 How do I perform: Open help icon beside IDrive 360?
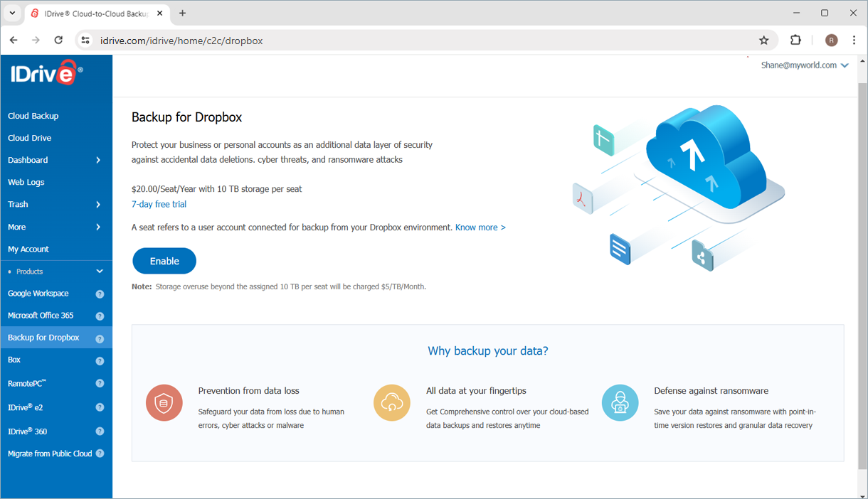100,431
